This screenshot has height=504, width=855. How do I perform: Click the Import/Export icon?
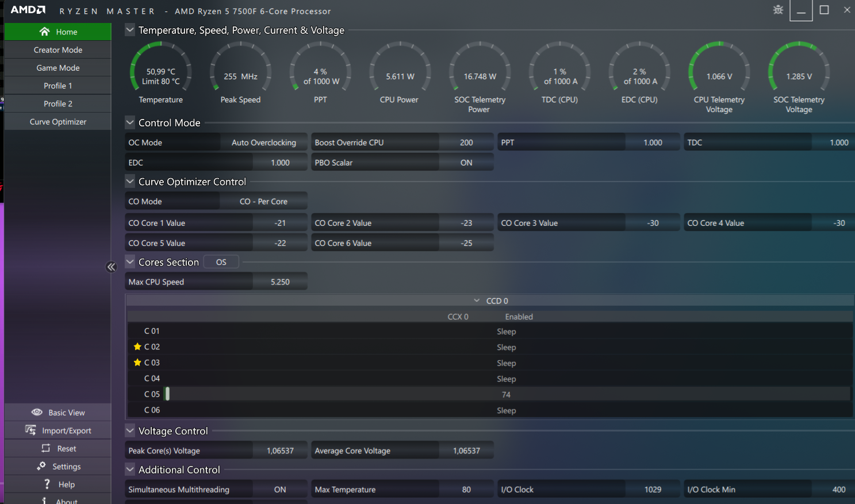[x=30, y=430]
